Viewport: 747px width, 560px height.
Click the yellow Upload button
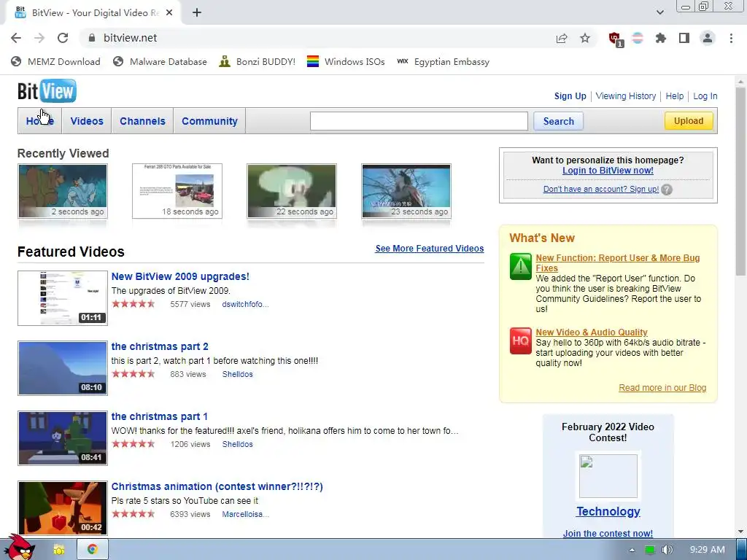[689, 120]
